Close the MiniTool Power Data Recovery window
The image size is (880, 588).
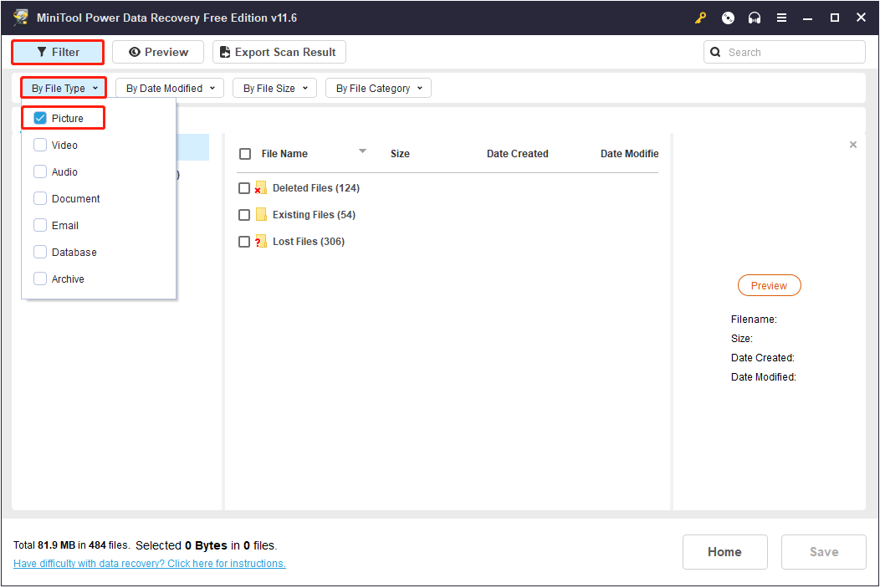(x=861, y=18)
